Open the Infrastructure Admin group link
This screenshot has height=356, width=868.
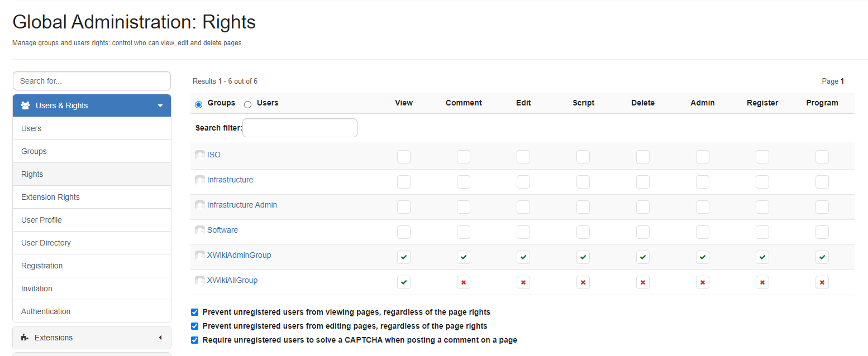[242, 205]
